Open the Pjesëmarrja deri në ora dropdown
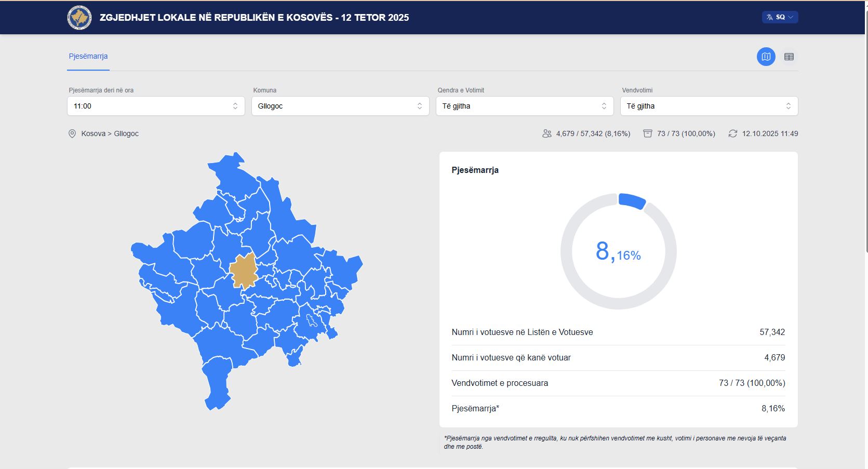 pyautogui.click(x=156, y=106)
